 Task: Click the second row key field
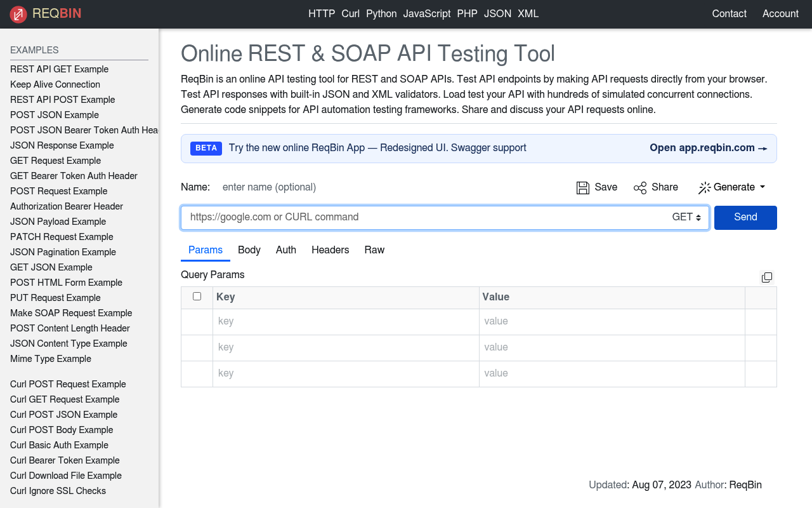(x=346, y=348)
